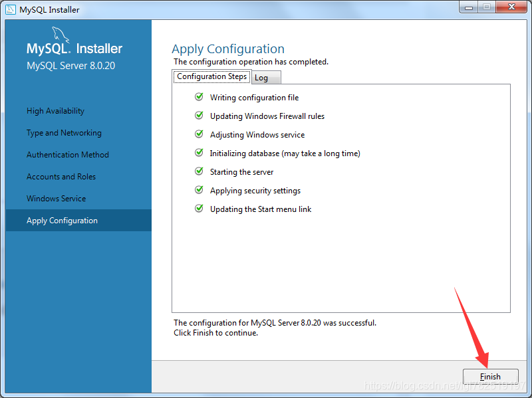Click the MySQL dolphin logo
Screen dimensions: 532x398
point(61,35)
